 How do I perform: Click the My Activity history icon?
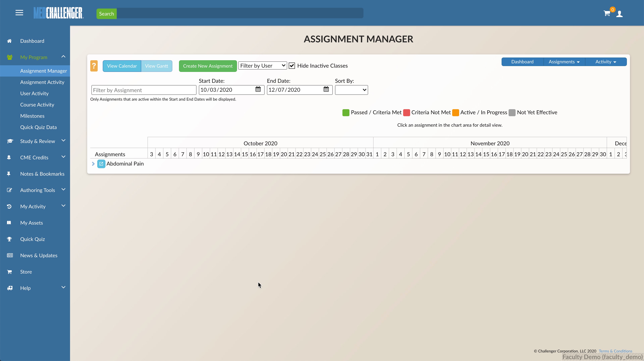click(x=9, y=207)
